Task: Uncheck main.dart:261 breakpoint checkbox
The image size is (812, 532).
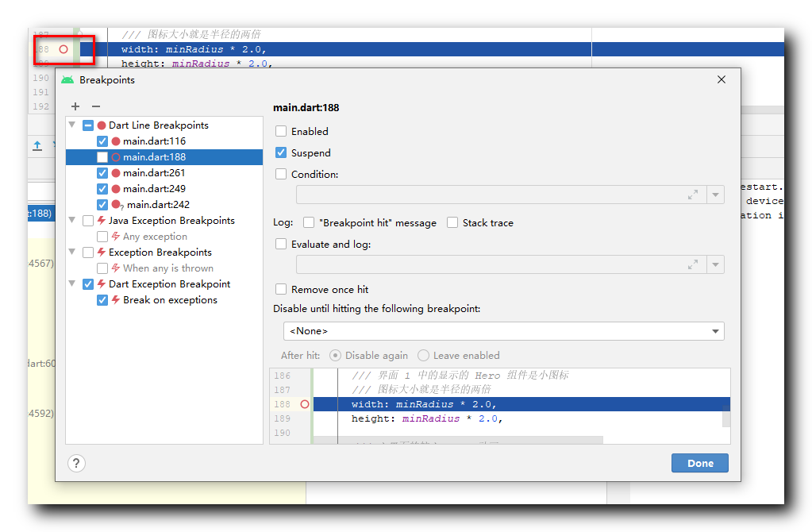Action: pos(102,173)
